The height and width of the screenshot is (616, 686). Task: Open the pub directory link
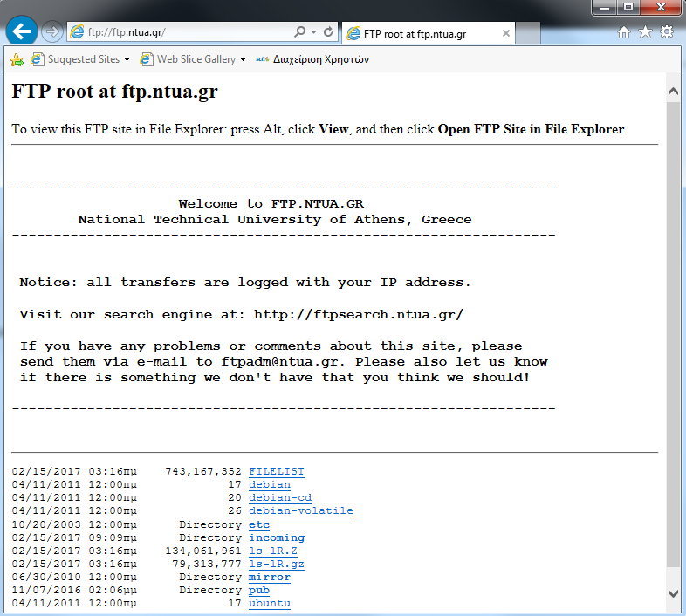[x=259, y=590]
